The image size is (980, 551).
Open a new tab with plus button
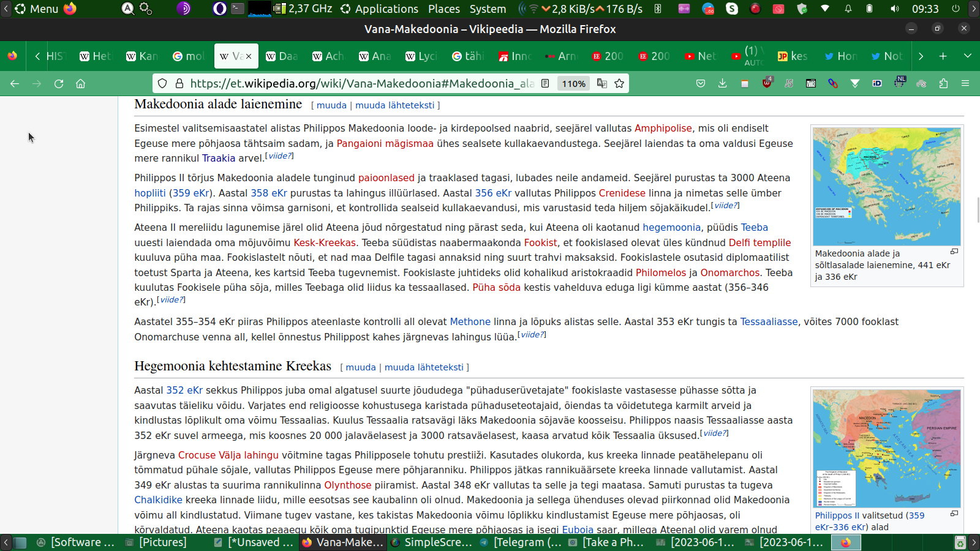[943, 56]
